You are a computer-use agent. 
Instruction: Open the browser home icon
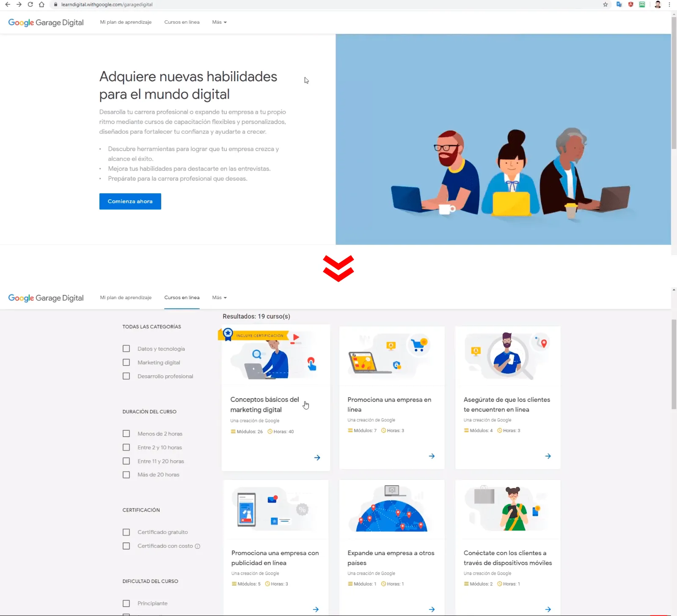(41, 4)
